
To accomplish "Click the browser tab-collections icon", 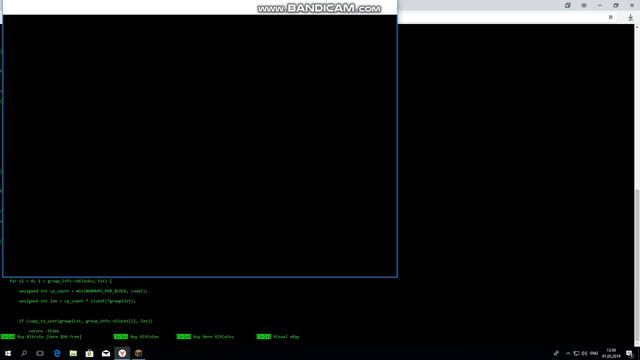I will [568, 5].
